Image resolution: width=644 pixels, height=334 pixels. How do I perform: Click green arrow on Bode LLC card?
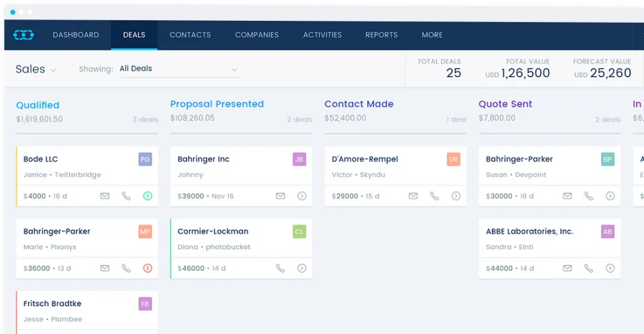148,196
